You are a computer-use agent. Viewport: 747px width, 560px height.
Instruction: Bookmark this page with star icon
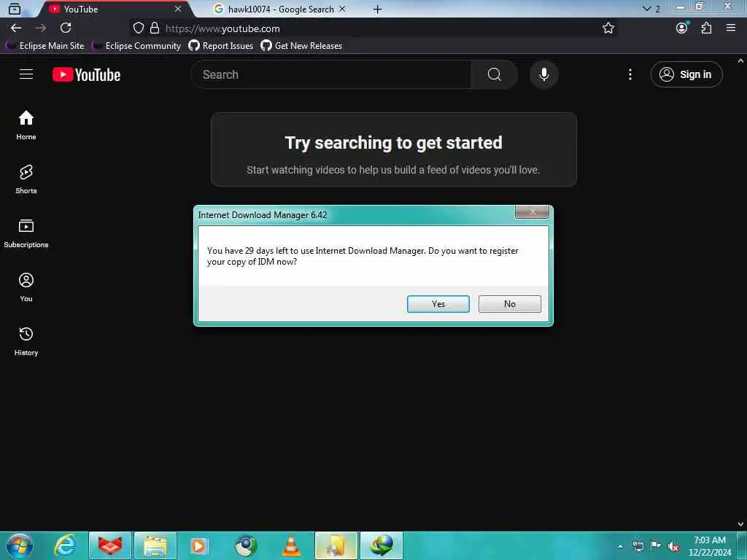(608, 28)
